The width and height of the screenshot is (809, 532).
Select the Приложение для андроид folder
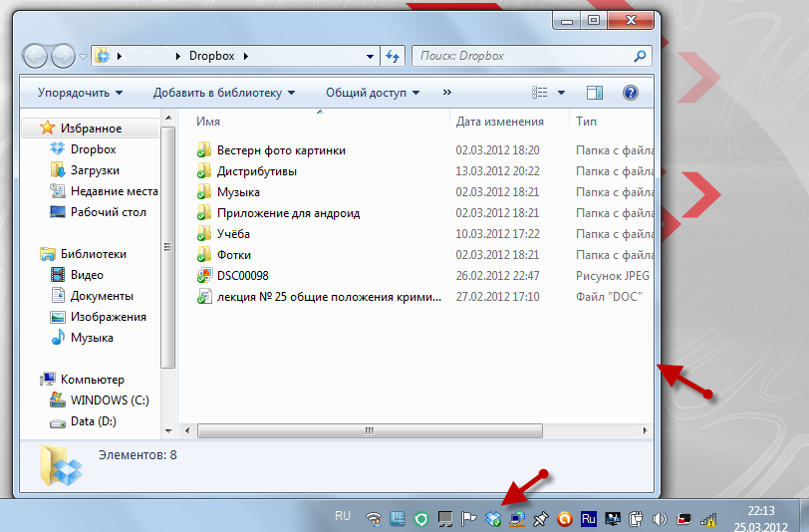tap(288, 213)
